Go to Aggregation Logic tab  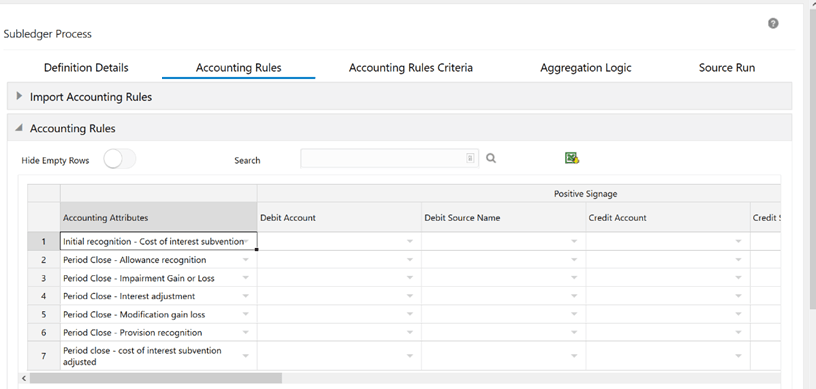coord(585,68)
